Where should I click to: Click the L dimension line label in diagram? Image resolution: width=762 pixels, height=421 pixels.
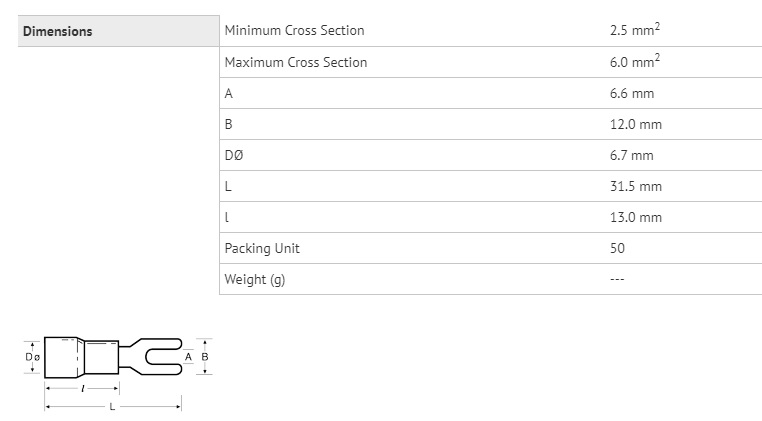[x=111, y=407]
